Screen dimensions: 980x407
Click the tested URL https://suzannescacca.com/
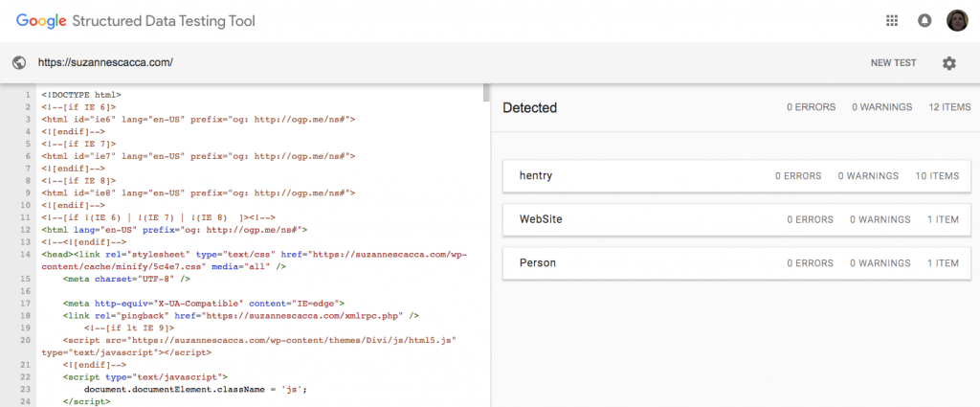tap(105, 62)
